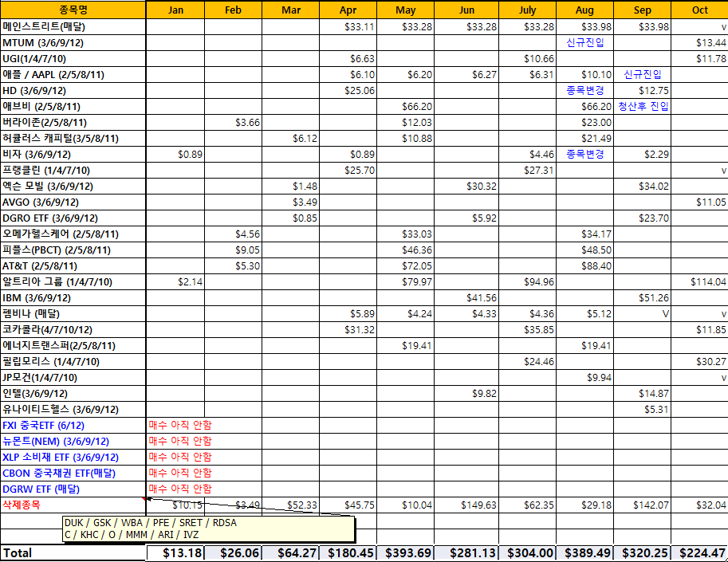Image resolution: width=728 pixels, height=562 pixels.
Task: Select the AT&T (2/5/8/11) row label
Action: pyautogui.click(x=73, y=265)
